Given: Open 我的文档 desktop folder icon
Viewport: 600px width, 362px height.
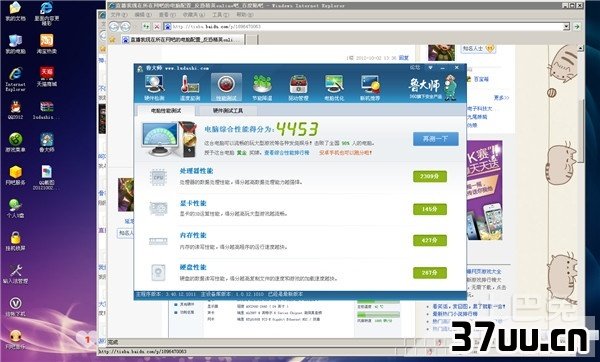Looking at the screenshot, I should pos(15,11).
